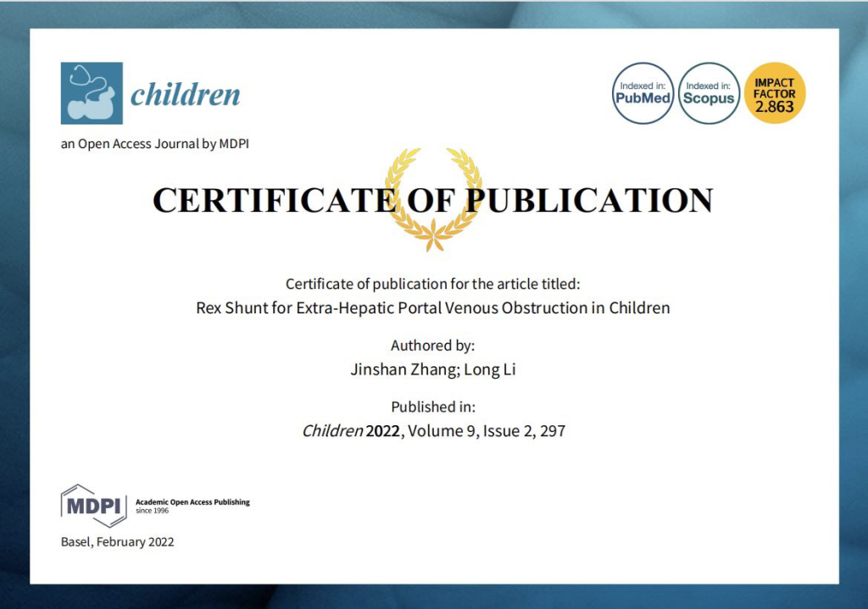Click the "Authored by:" label

pos(433,346)
